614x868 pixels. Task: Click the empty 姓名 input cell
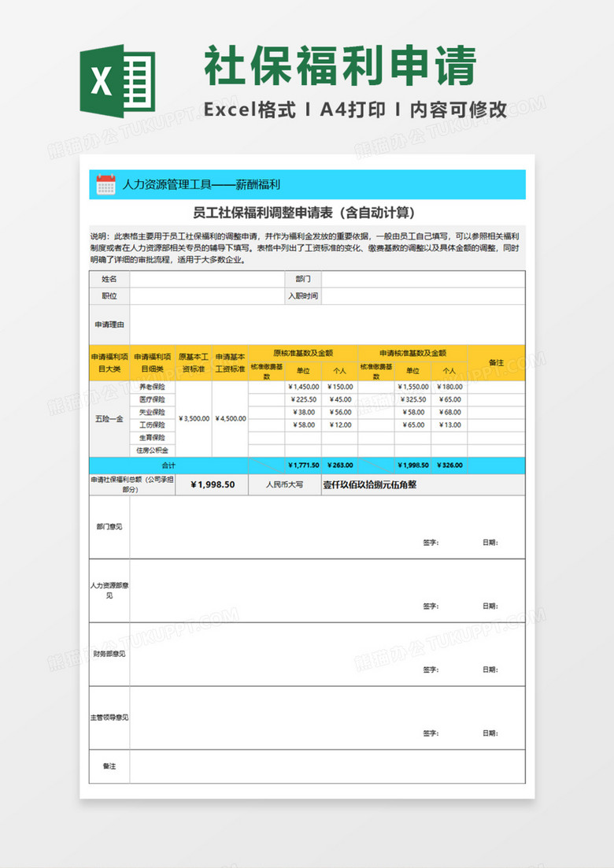coord(206,279)
